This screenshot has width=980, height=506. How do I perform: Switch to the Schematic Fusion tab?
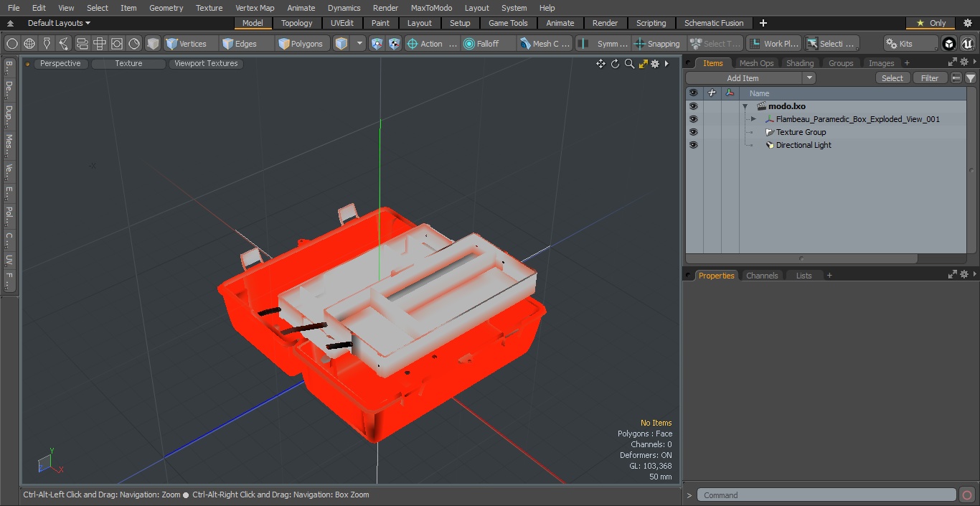pos(714,23)
